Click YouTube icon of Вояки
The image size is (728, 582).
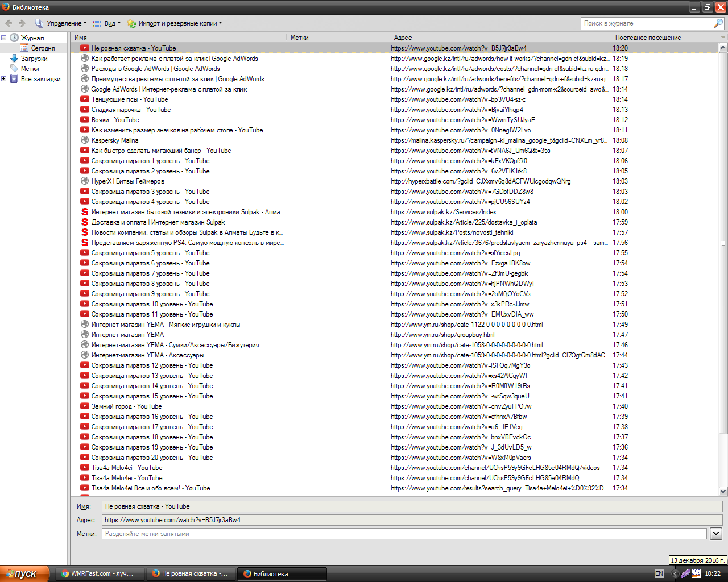(85, 120)
